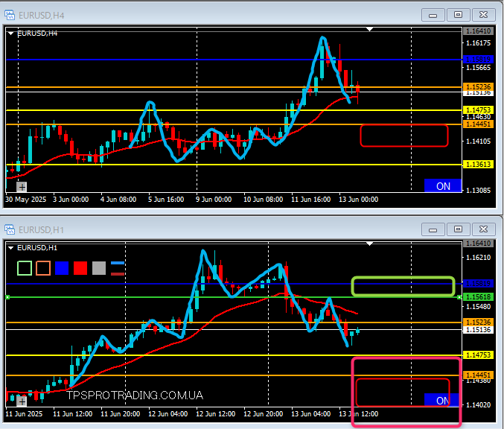The height and width of the screenshot is (429, 504).
Task: Select the orange outlined square in H1 chart
Action: click(x=43, y=268)
